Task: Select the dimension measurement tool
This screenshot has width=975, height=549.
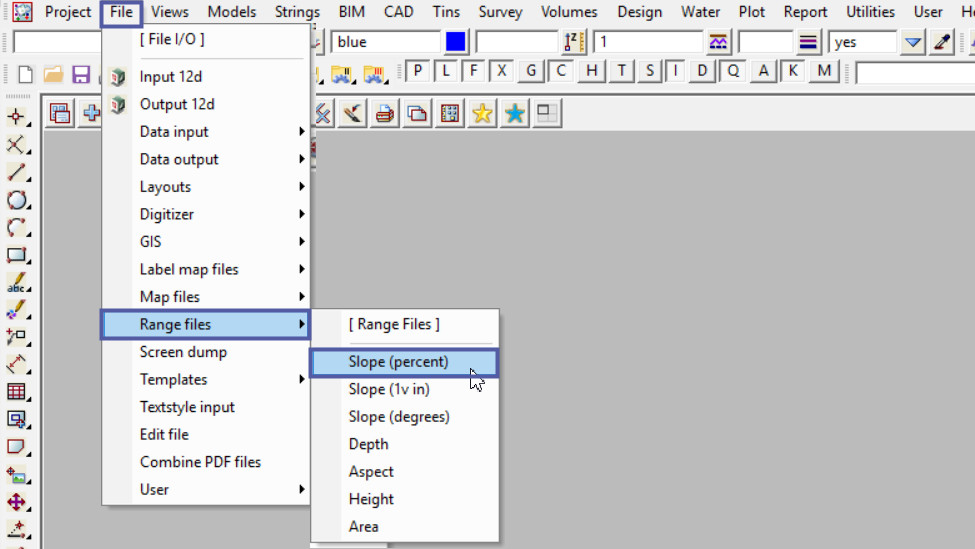Action: 17,364
